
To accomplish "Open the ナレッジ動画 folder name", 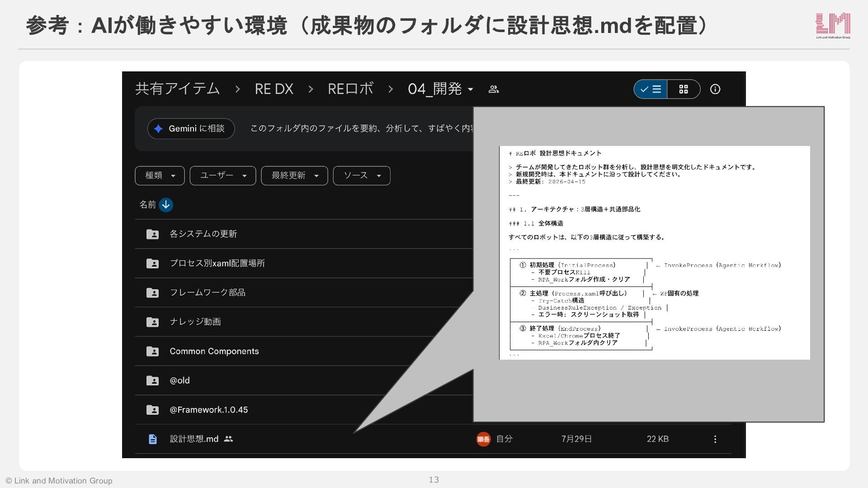I will [x=195, y=322].
